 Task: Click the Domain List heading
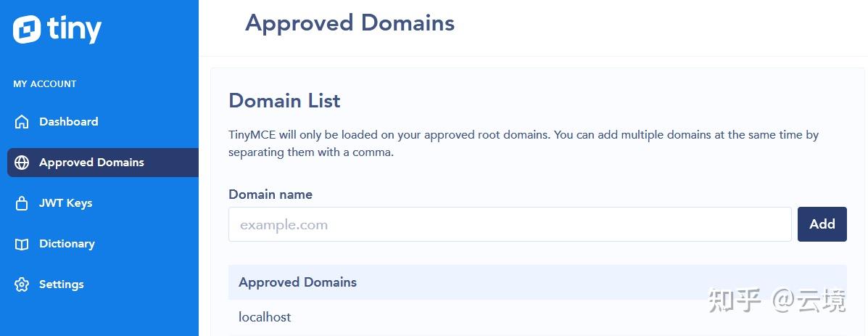tap(284, 101)
